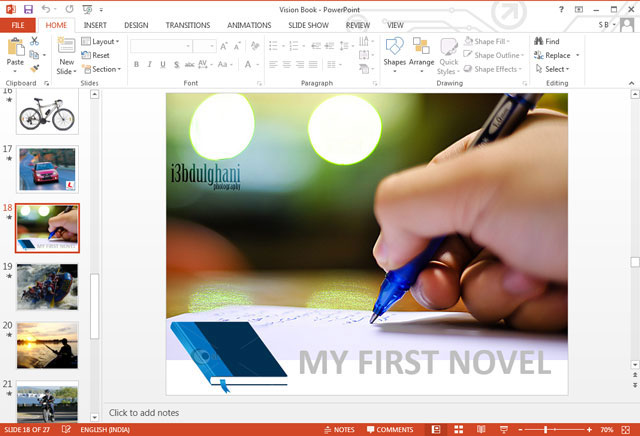Screen dimensions: 640x436
Task: Click the Decrease Font Size icon
Action: (237, 46)
